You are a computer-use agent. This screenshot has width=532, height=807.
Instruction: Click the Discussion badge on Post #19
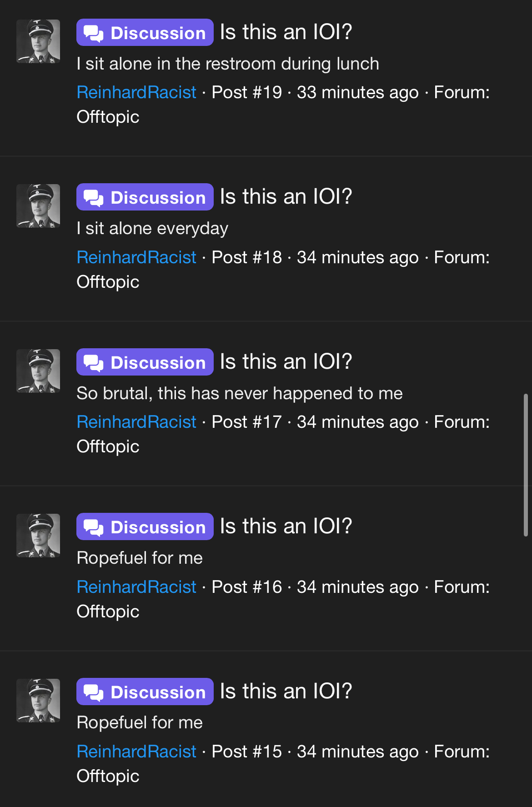click(145, 32)
